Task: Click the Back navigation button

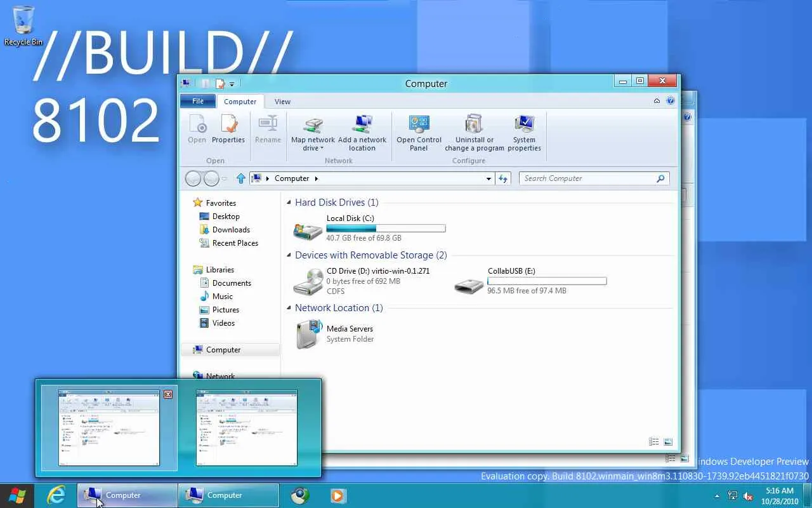Action: click(x=193, y=179)
